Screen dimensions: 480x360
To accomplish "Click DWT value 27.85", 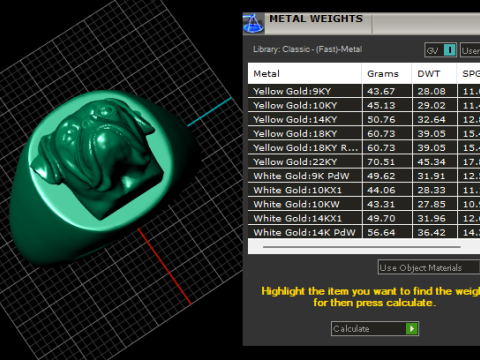I will coord(432,204).
